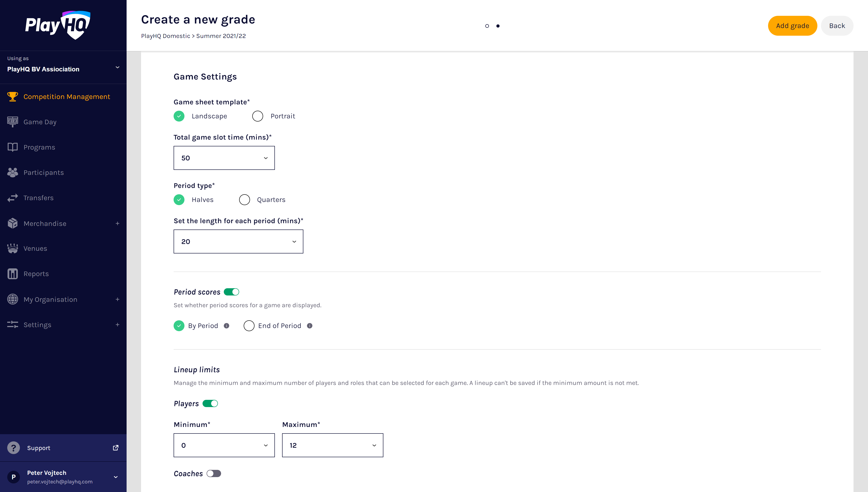Open Reports page
Image resolution: width=868 pixels, height=492 pixels.
pos(36,274)
